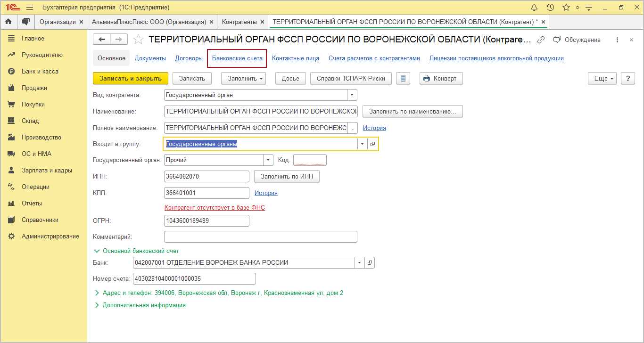Click the Записать и закрыть button
644x343 pixels.
point(131,78)
